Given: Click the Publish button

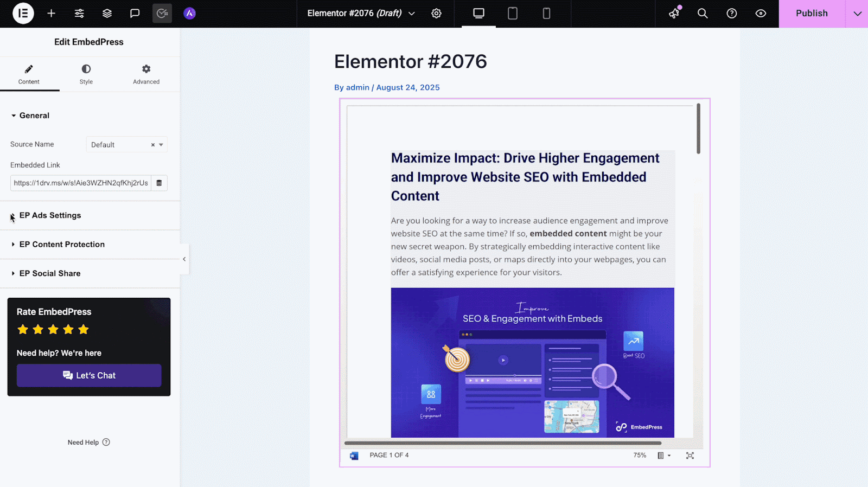Looking at the screenshot, I should [x=812, y=13].
